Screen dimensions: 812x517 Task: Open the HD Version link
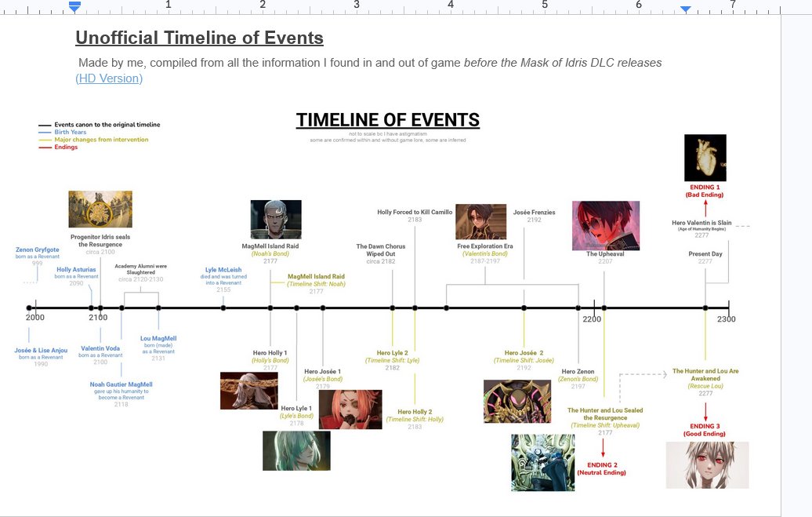[109, 78]
